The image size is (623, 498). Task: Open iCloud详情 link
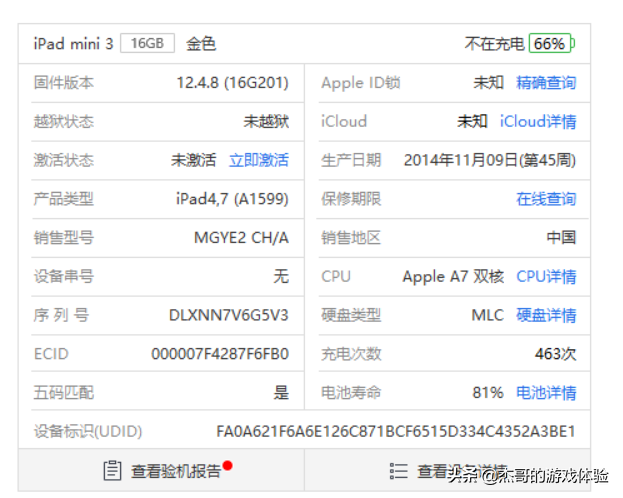tap(538, 121)
